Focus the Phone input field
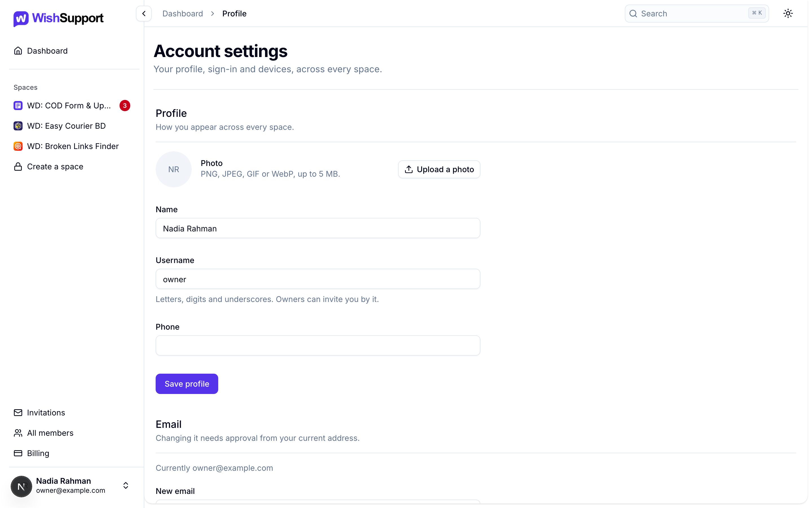 (x=318, y=346)
